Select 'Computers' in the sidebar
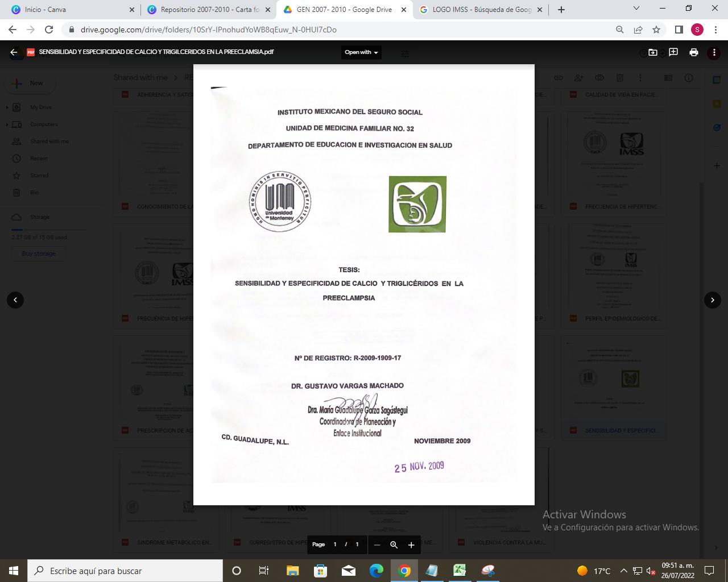Image resolution: width=728 pixels, height=582 pixels. 44,124
